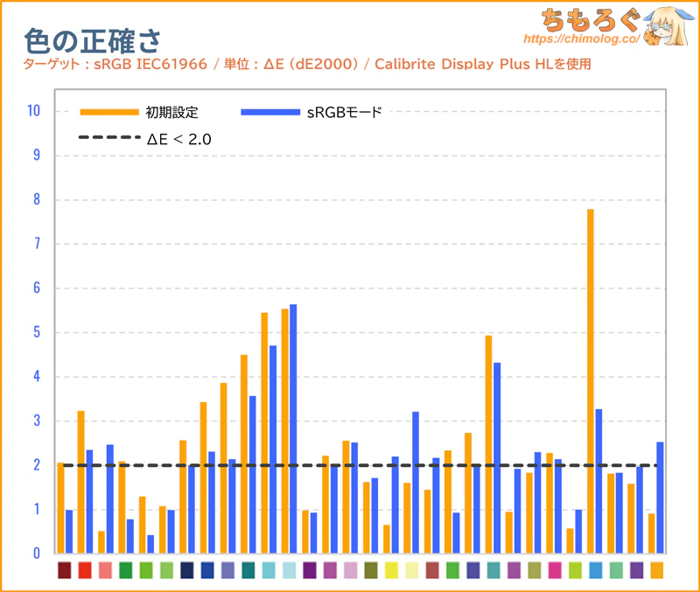Select the salmon pink color swatch

pyautogui.click(x=105, y=570)
